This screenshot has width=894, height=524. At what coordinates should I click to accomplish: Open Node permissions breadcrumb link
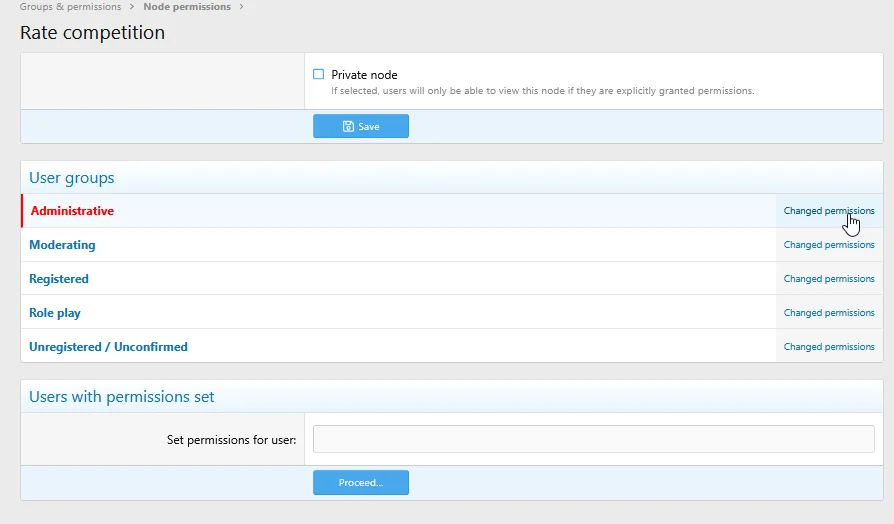tap(187, 7)
